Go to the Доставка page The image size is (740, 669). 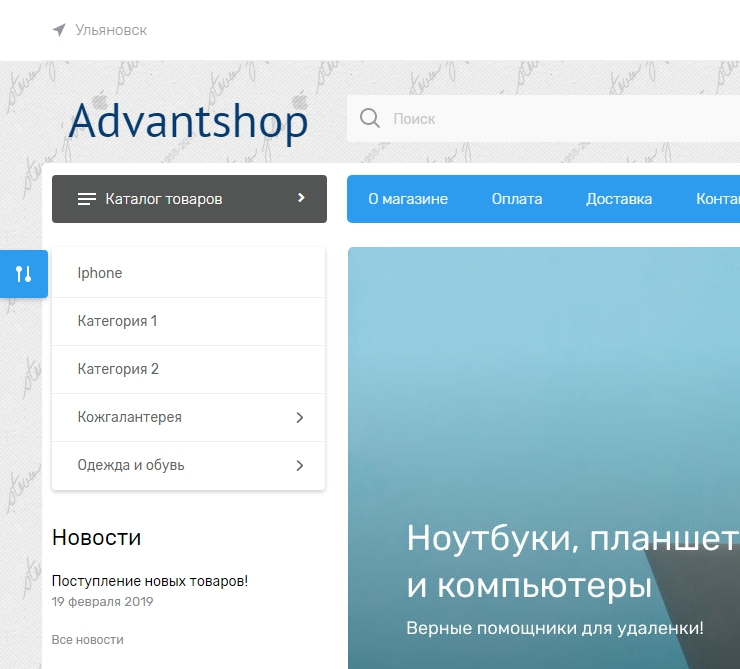(x=619, y=199)
